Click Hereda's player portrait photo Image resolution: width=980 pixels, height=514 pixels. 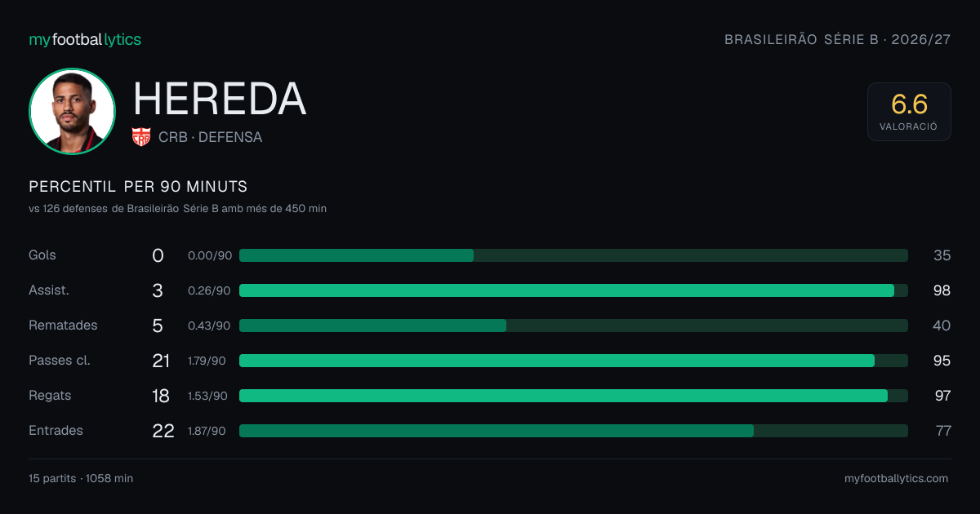click(72, 111)
